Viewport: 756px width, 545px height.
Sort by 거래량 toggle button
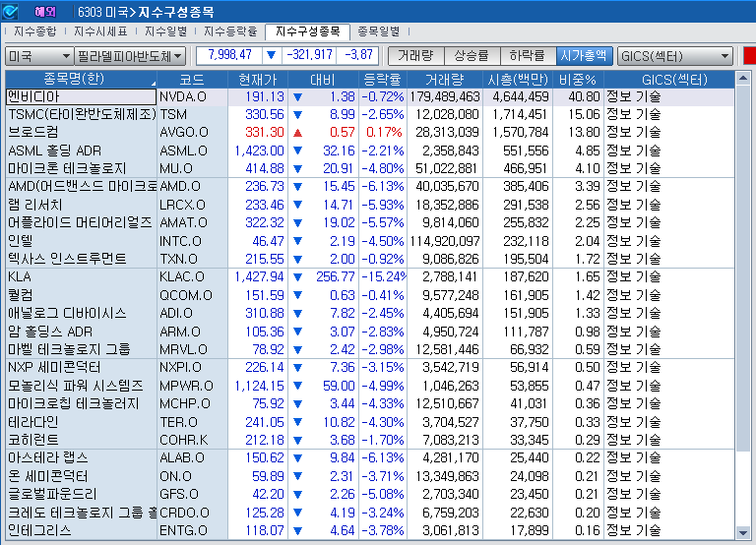(x=415, y=56)
